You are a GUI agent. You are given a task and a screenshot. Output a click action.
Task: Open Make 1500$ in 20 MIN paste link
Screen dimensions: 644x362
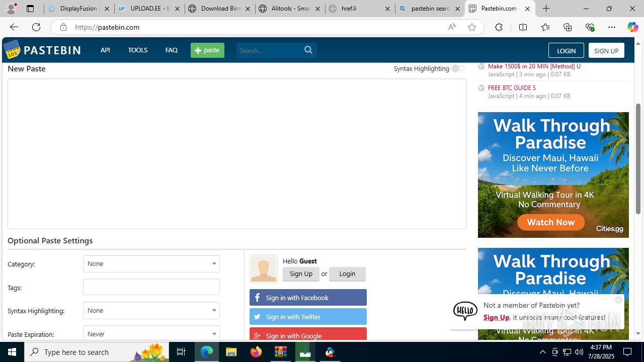[x=534, y=66]
